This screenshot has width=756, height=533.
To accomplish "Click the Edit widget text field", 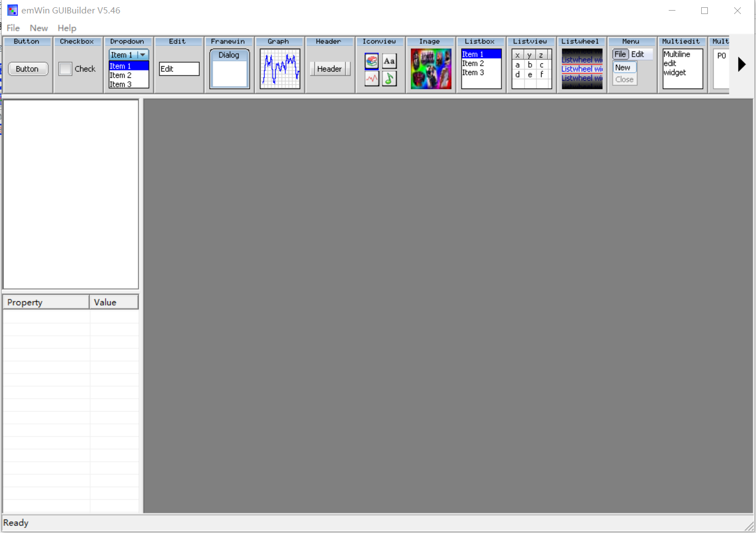I will 179,69.
